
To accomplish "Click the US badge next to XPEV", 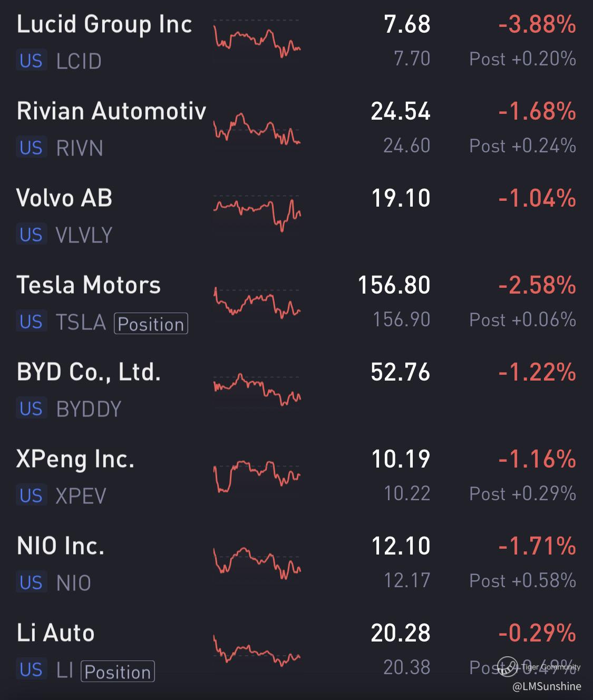I will click(x=31, y=496).
